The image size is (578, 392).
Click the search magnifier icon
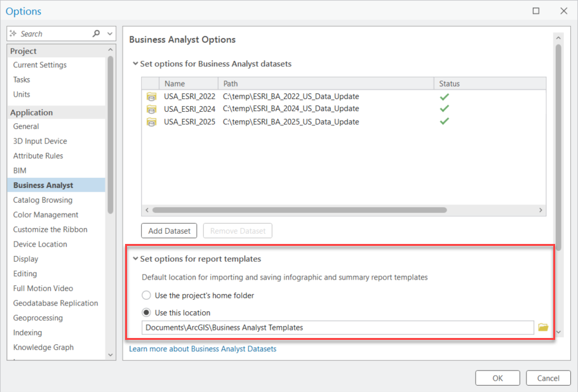(x=97, y=34)
